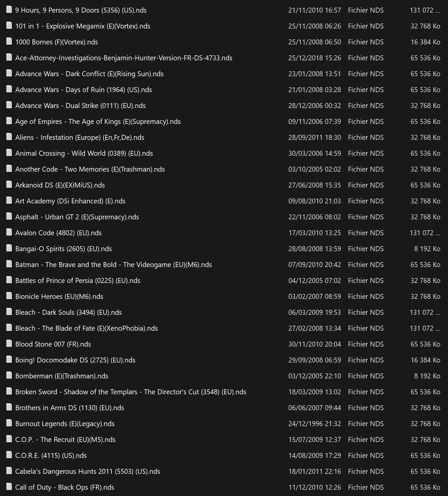Select the size "16 384 Ko" of 1000 Bornes
Image resolution: width=448 pixels, height=496 pixels.
point(425,42)
